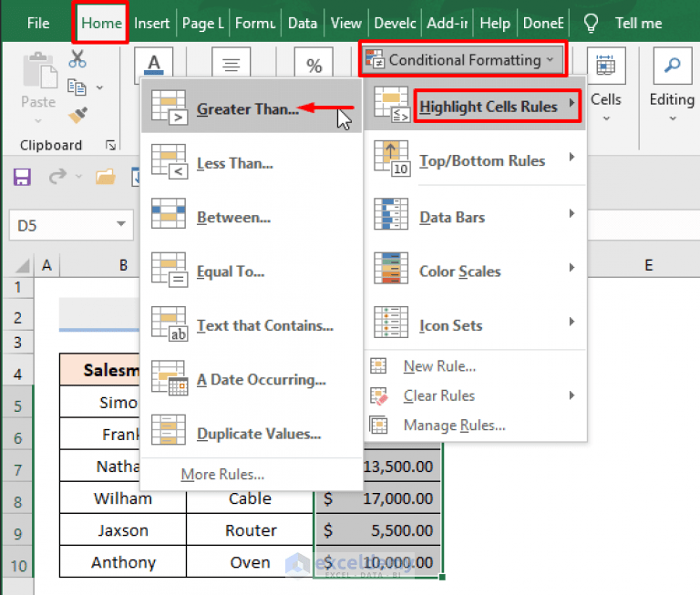Image resolution: width=700 pixels, height=595 pixels.
Task: Expand the Editing group chevron
Action: pyautogui.click(x=673, y=118)
